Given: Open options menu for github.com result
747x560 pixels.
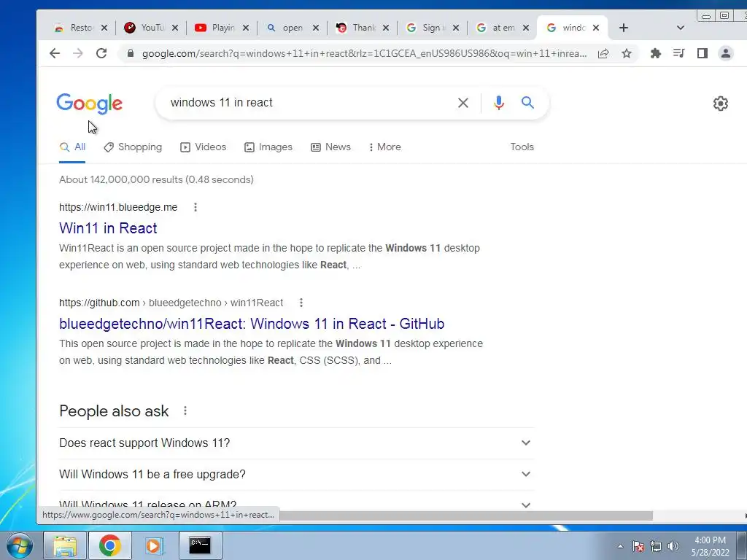Looking at the screenshot, I should [301, 303].
